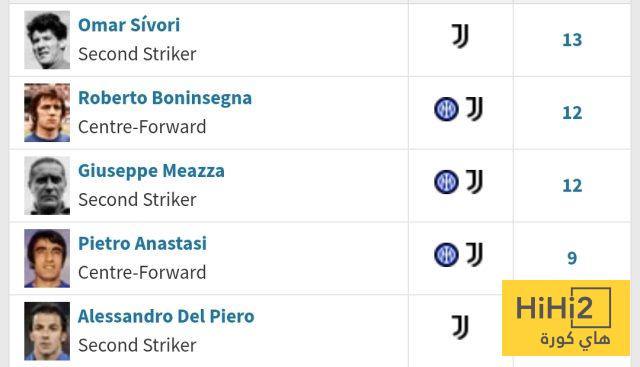The width and height of the screenshot is (640, 367).
Task: Open Alessandro Del Piero player link
Action: coord(166,316)
